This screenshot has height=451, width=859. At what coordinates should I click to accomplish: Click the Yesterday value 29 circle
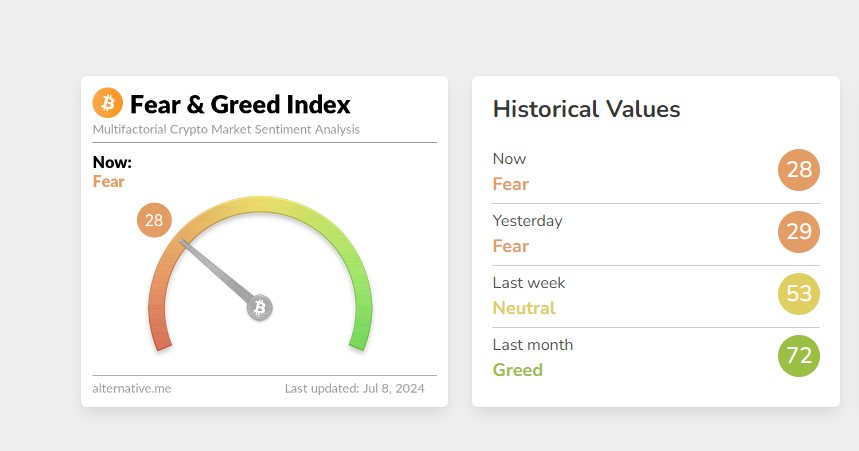[798, 232]
